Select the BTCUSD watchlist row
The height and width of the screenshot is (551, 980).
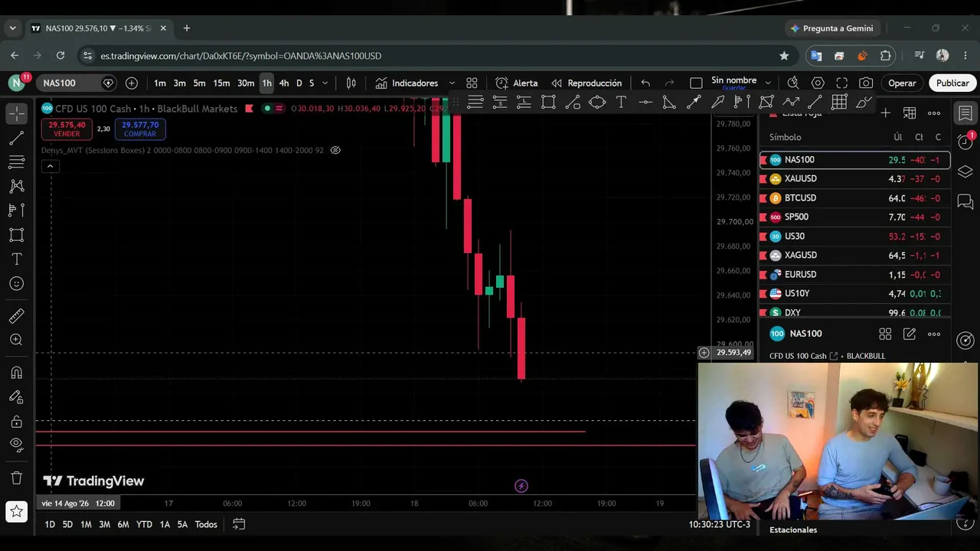[x=854, y=197]
